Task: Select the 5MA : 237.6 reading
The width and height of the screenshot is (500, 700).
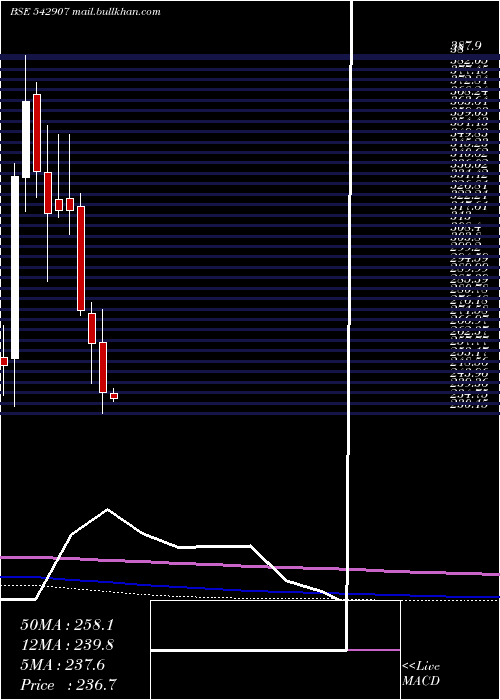Action: [x=62, y=665]
